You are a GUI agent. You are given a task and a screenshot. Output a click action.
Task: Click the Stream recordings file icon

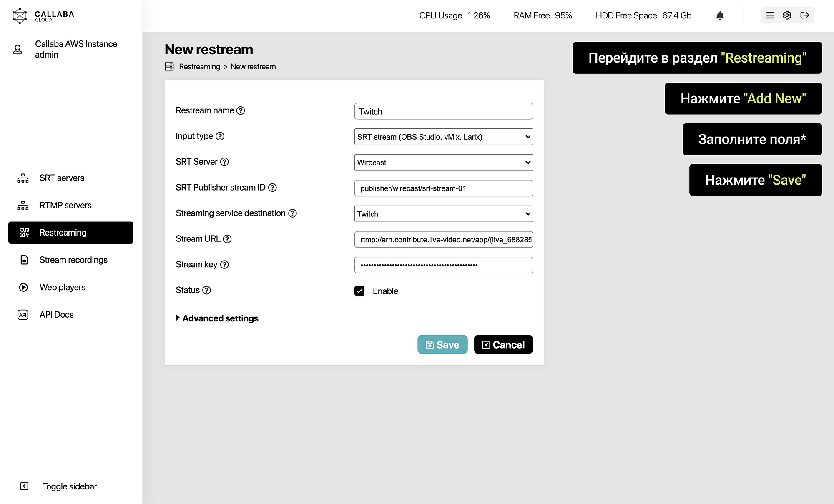tap(24, 260)
